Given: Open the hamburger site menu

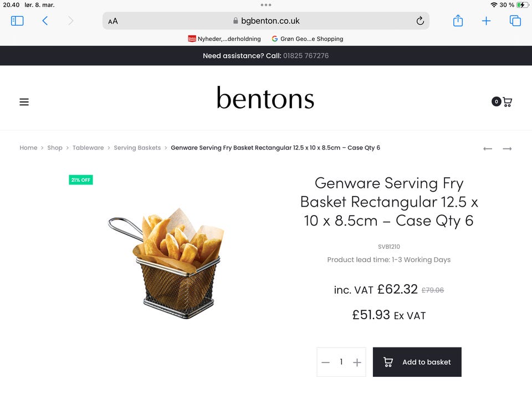Looking at the screenshot, I should pos(24,102).
